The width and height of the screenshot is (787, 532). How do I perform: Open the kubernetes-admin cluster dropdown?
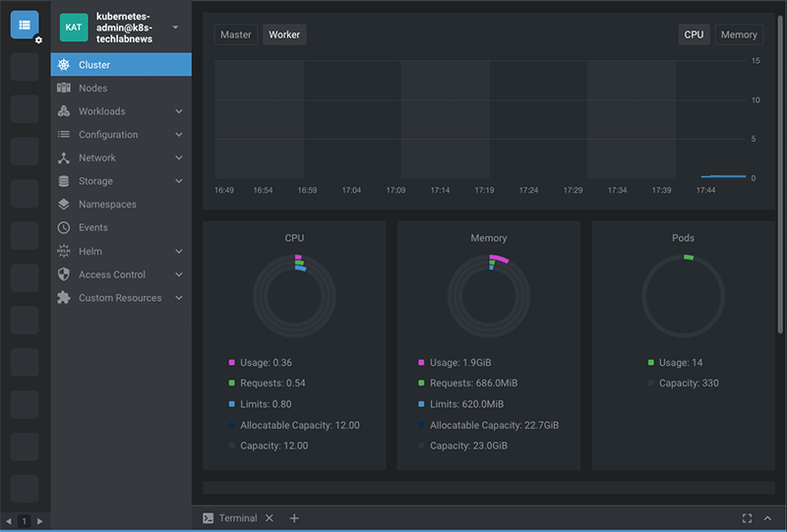click(175, 28)
